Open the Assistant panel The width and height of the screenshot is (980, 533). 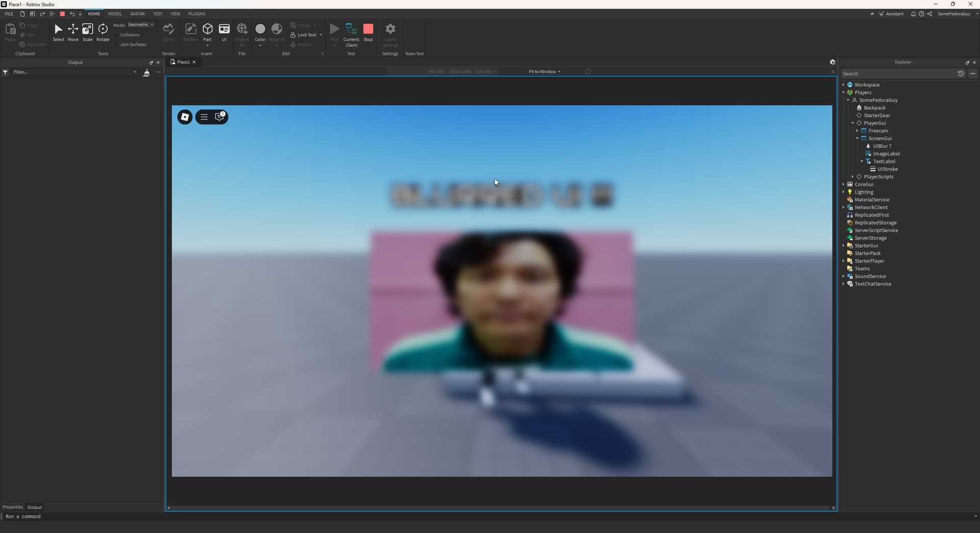[891, 14]
